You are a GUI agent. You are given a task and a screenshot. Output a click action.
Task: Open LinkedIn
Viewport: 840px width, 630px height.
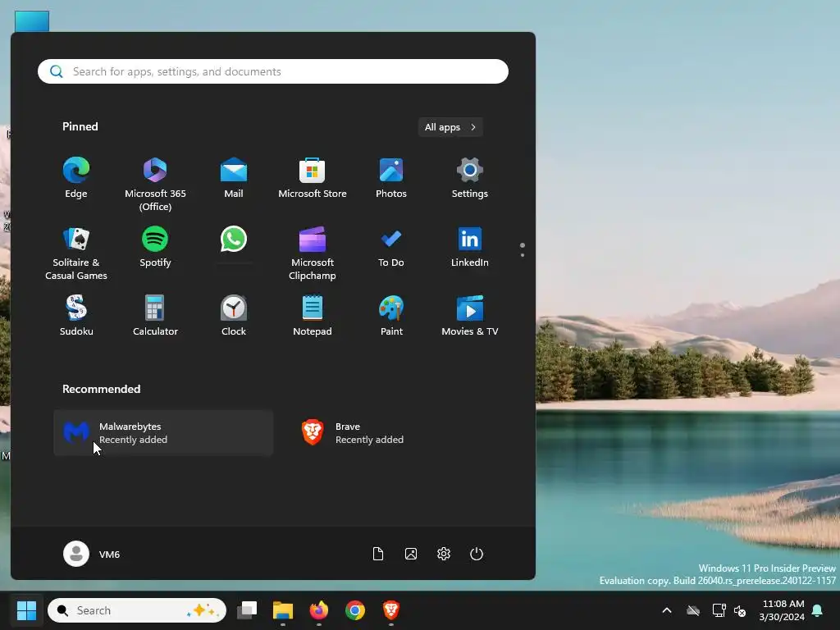click(x=469, y=247)
